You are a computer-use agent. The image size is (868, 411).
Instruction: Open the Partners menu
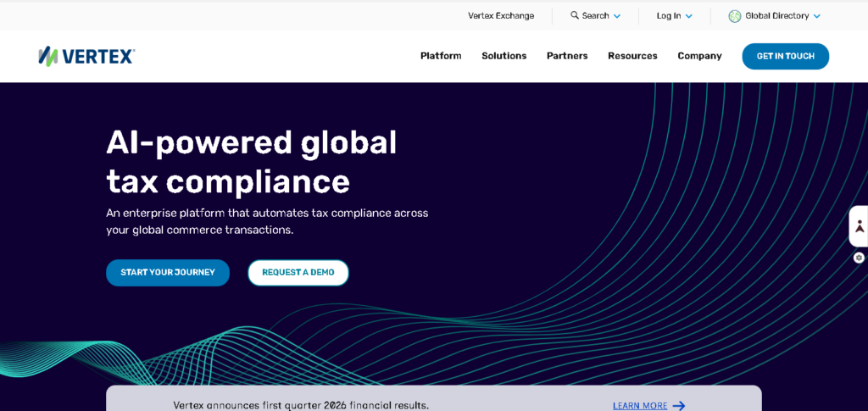[567, 56]
